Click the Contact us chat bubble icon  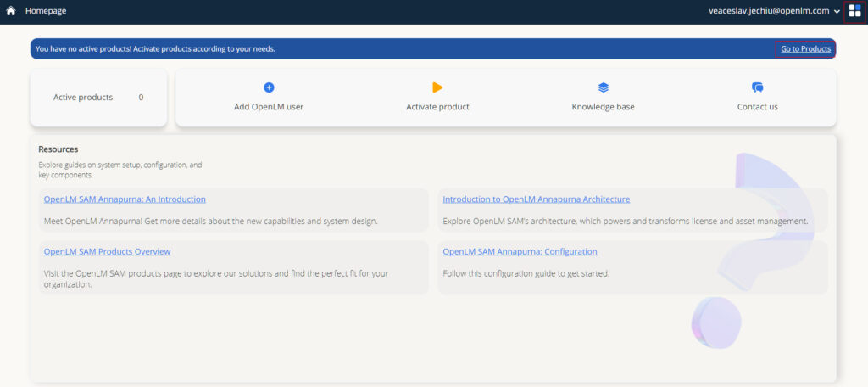[757, 87]
